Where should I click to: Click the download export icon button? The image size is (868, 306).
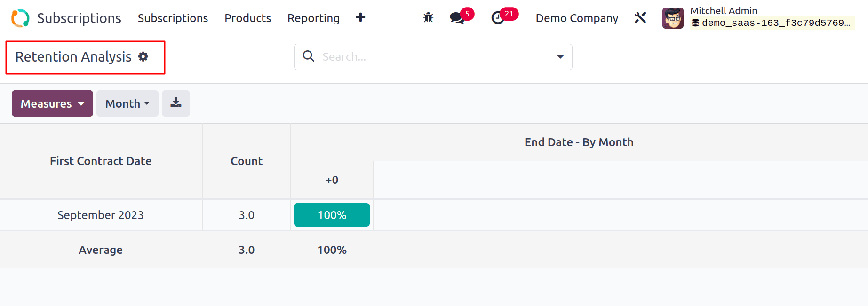176,103
